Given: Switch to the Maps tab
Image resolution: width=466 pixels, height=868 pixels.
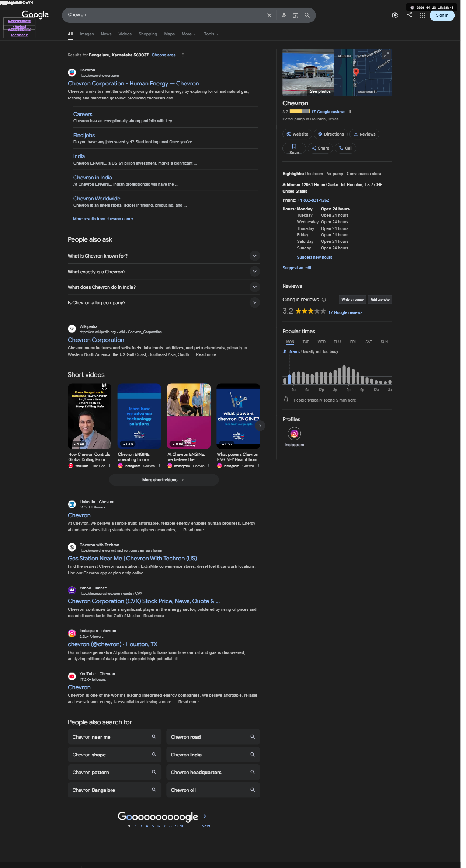Looking at the screenshot, I should click(170, 34).
